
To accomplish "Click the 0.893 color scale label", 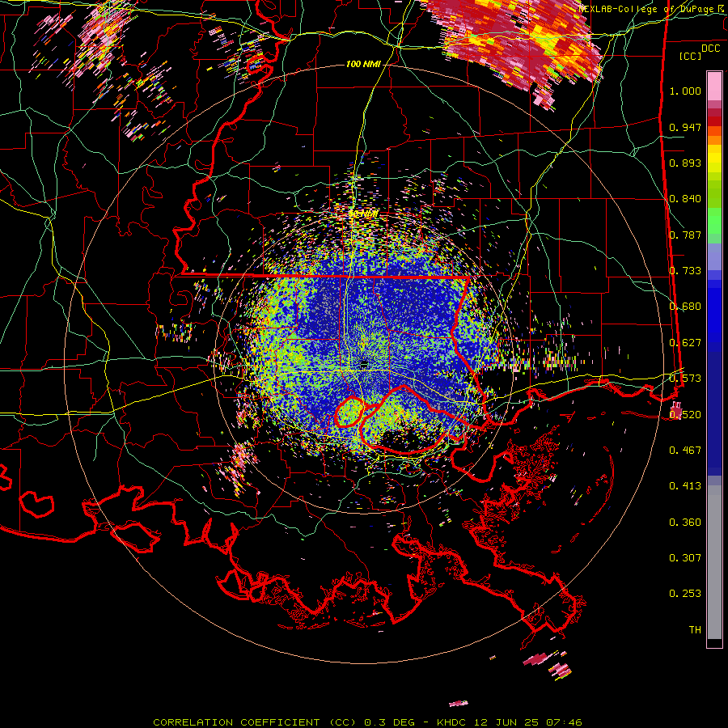I will point(685,163).
